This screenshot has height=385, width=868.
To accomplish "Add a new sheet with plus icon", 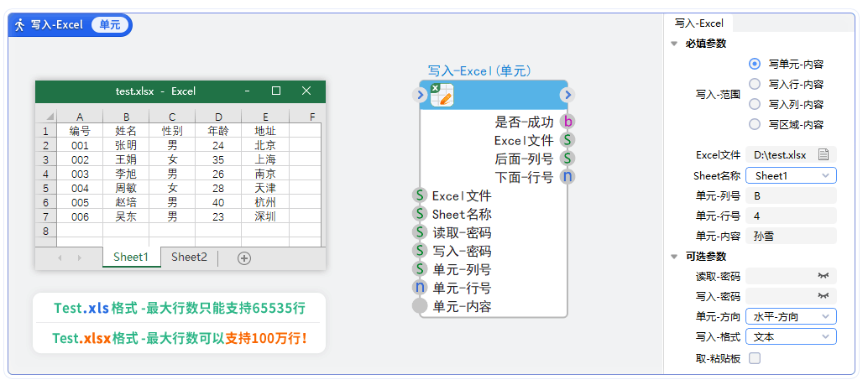I will [x=244, y=258].
